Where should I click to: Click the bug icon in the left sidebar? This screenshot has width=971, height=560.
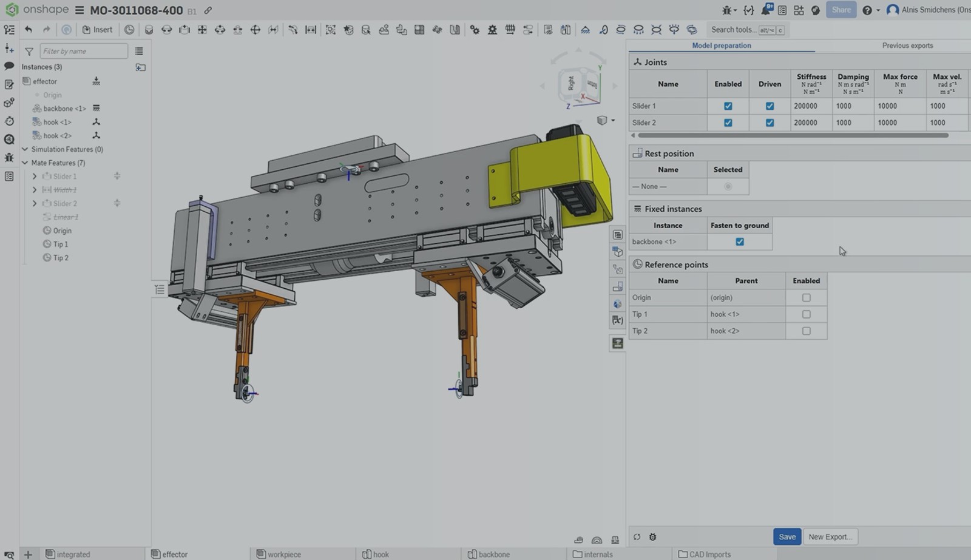tap(9, 157)
